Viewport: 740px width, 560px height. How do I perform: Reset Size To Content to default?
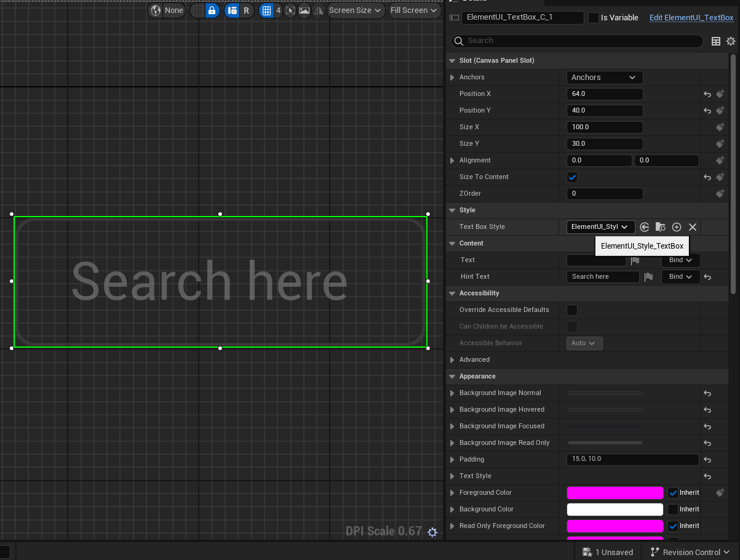tap(707, 177)
